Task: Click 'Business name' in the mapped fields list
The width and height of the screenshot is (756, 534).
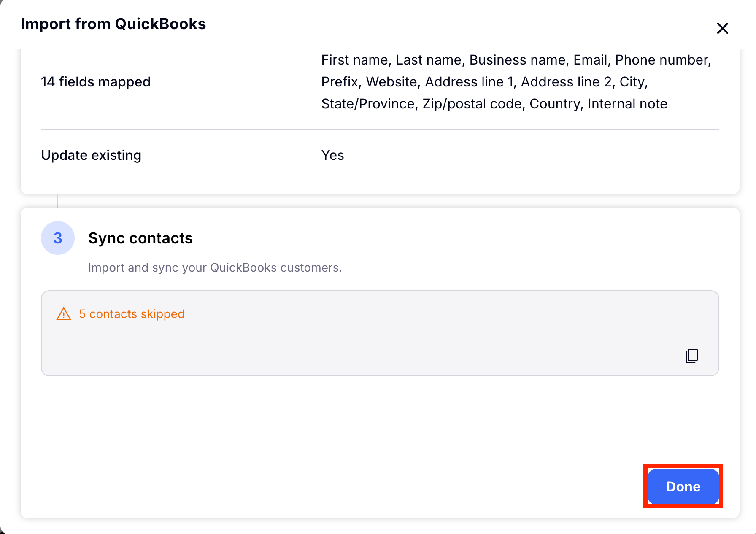Action: (x=517, y=60)
